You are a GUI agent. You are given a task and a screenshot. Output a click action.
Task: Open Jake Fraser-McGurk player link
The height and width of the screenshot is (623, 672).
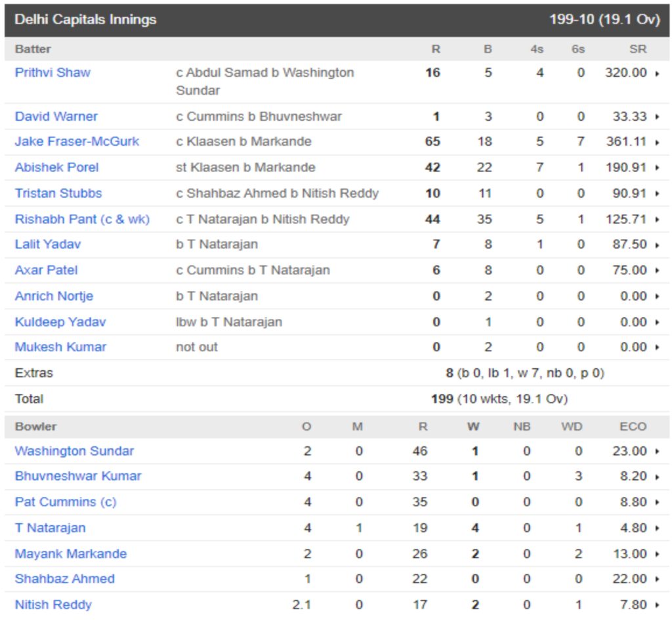77,142
